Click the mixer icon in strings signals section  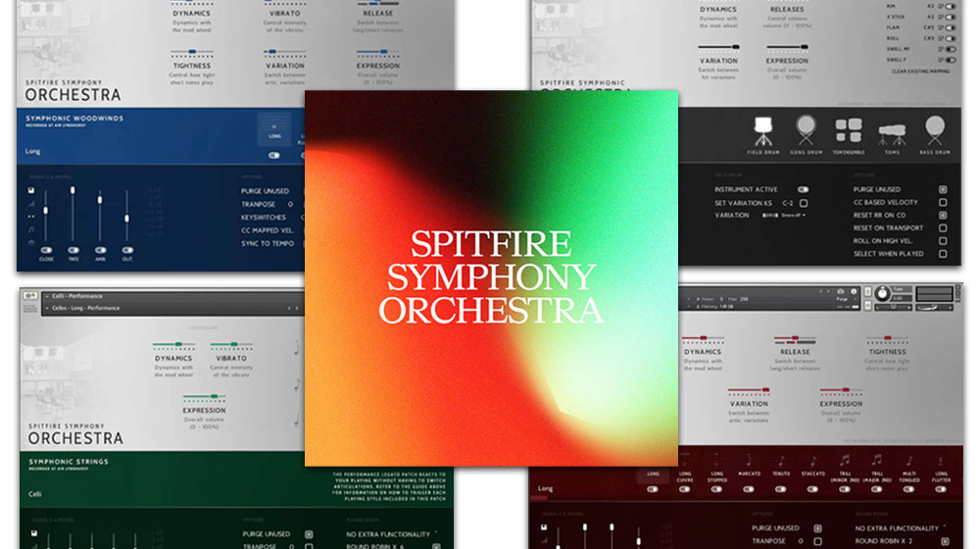(x=34, y=533)
